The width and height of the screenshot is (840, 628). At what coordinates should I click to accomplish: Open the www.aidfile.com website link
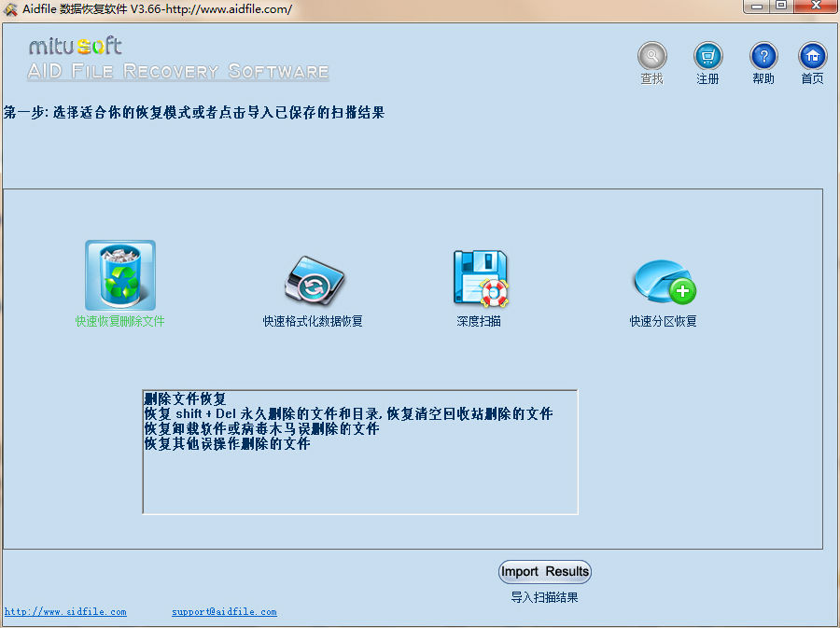click(x=65, y=612)
